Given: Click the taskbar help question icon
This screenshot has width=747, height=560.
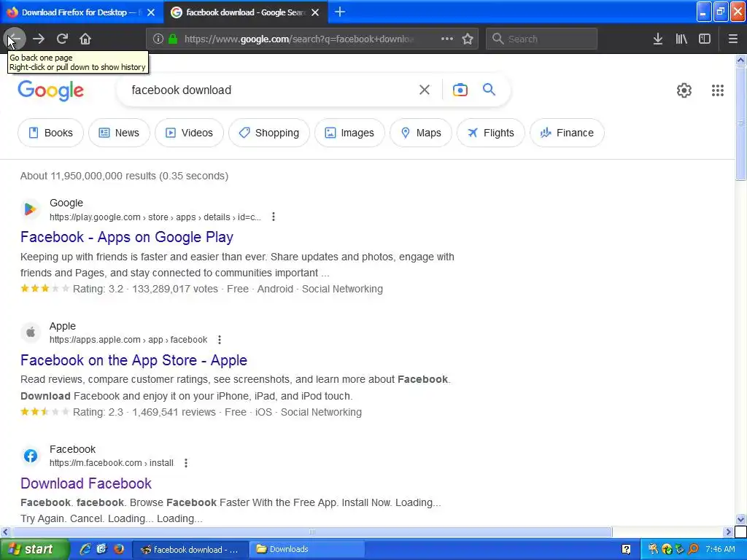Looking at the screenshot, I should click(x=627, y=550).
